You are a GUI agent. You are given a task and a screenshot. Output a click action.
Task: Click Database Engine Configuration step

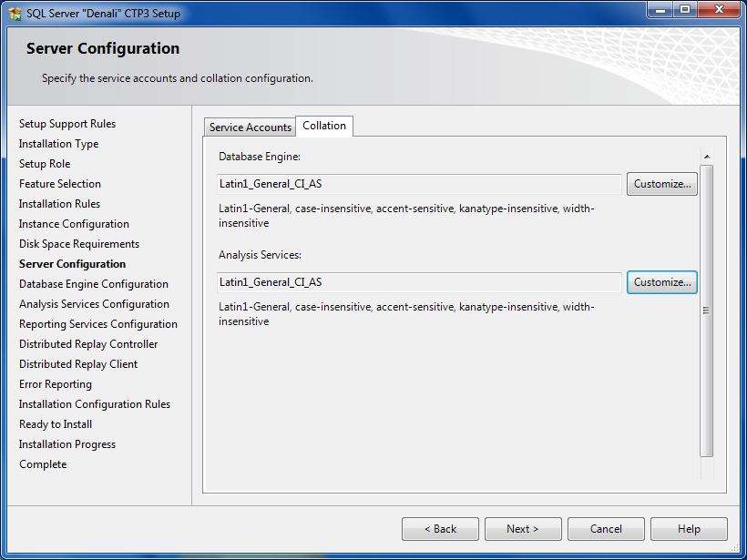[x=93, y=284]
